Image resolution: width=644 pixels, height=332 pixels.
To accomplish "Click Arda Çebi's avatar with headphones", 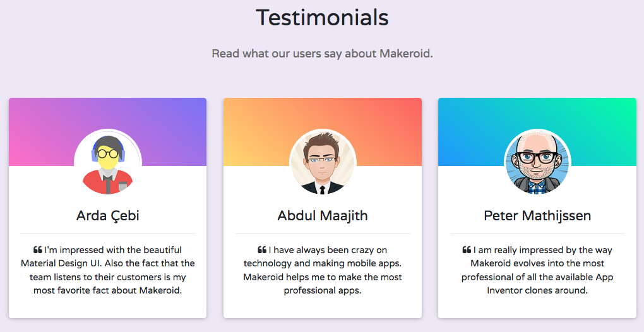I will click(x=108, y=162).
